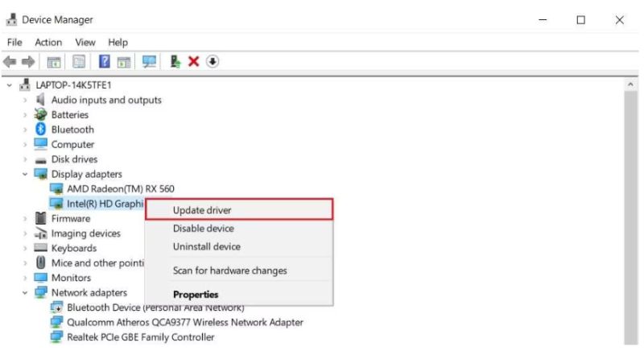Click the scrollbar up arrow

pyautogui.click(x=630, y=85)
